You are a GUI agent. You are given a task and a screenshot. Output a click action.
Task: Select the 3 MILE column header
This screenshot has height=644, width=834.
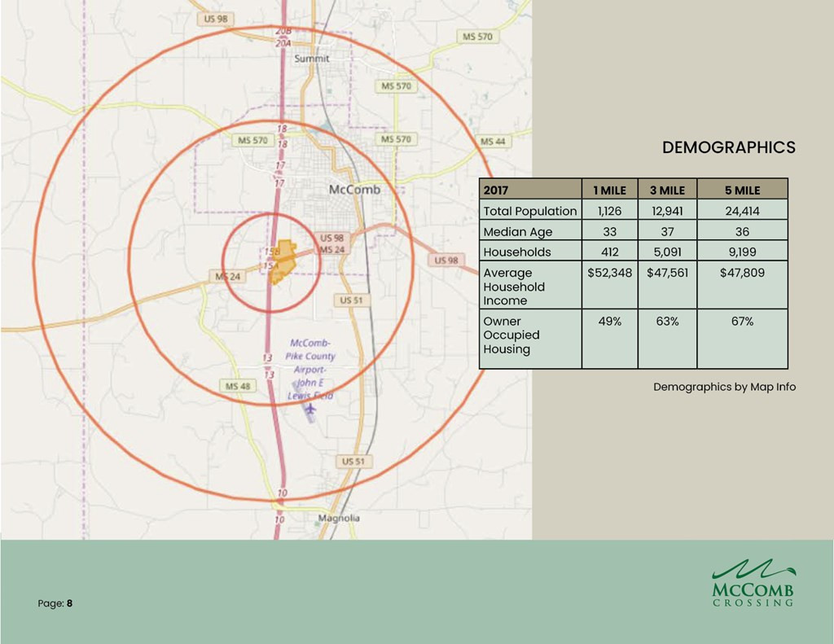[667, 190]
